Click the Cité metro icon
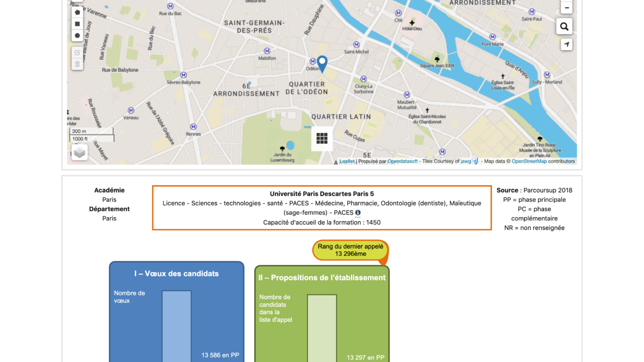Image resolution: width=644 pixels, height=362 pixels. (x=398, y=13)
